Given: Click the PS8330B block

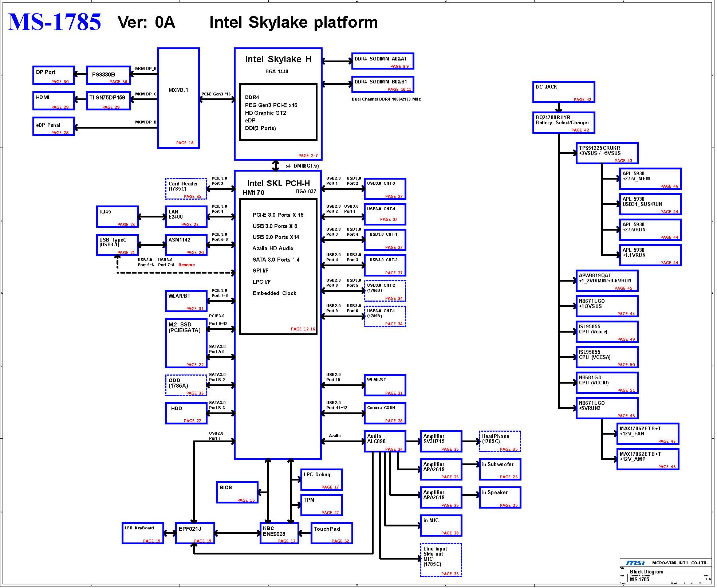Looking at the screenshot, I should click(108, 75).
